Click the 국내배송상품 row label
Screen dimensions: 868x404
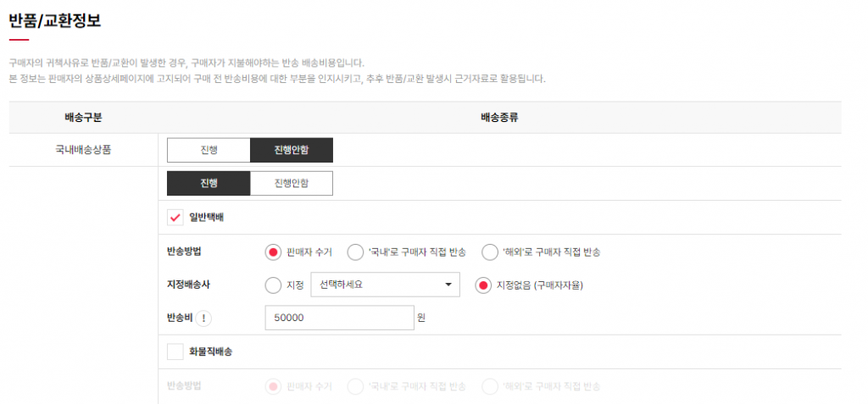click(x=83, y=150)
